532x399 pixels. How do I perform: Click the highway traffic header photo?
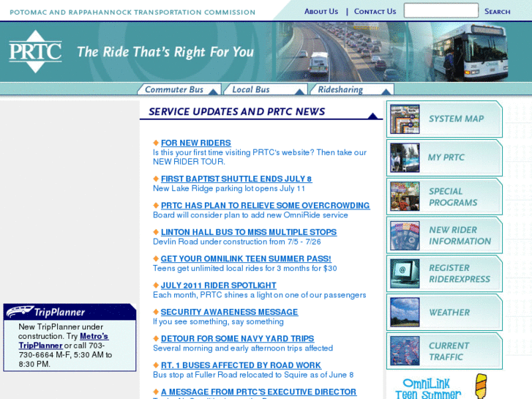coord(342,52)
